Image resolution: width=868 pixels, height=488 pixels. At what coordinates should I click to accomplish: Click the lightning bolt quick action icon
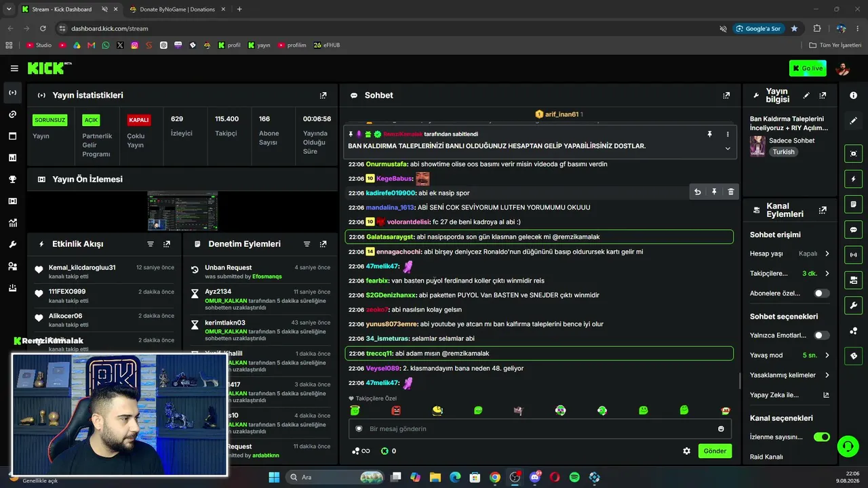tap(853, 179)
